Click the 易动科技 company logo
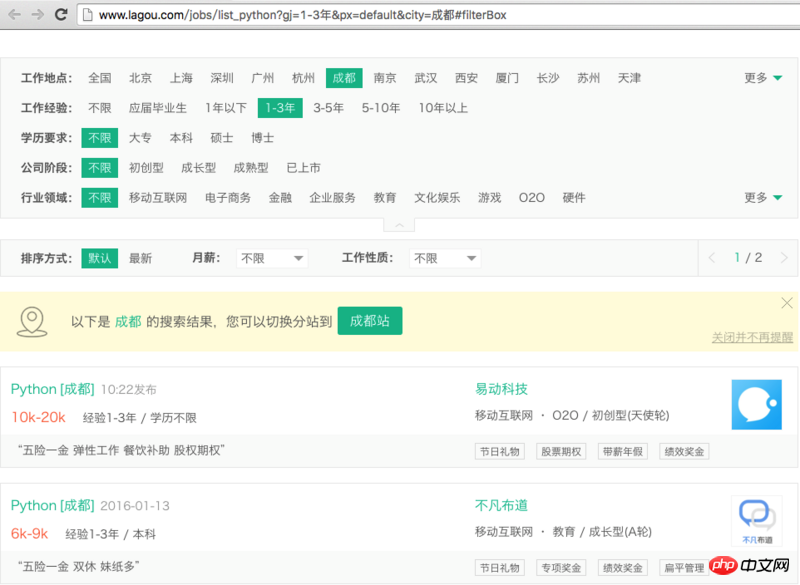The image size is (800, 585). tap(756, 405)
